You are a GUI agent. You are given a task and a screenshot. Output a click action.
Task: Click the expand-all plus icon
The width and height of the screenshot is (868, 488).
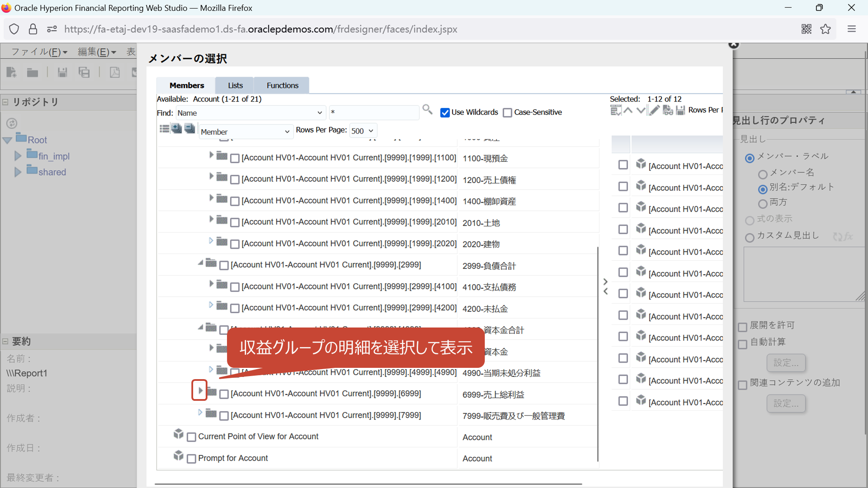[x=177, y=129]
